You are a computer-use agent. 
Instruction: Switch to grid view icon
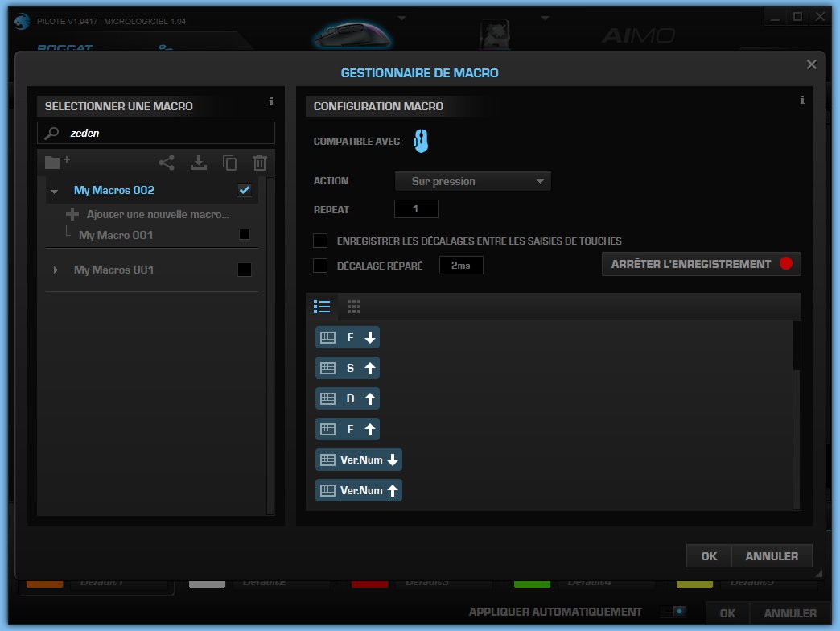pos(353,307)
